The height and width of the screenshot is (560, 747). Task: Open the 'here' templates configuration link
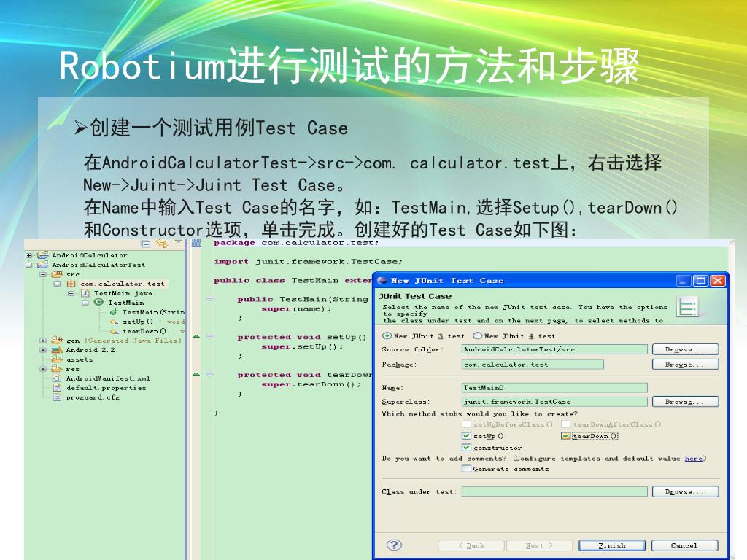click(x=694, y=458)
